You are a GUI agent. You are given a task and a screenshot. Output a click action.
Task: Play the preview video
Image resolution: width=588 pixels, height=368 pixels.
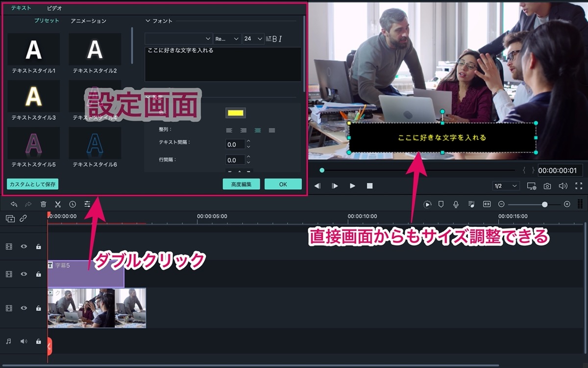352,186
